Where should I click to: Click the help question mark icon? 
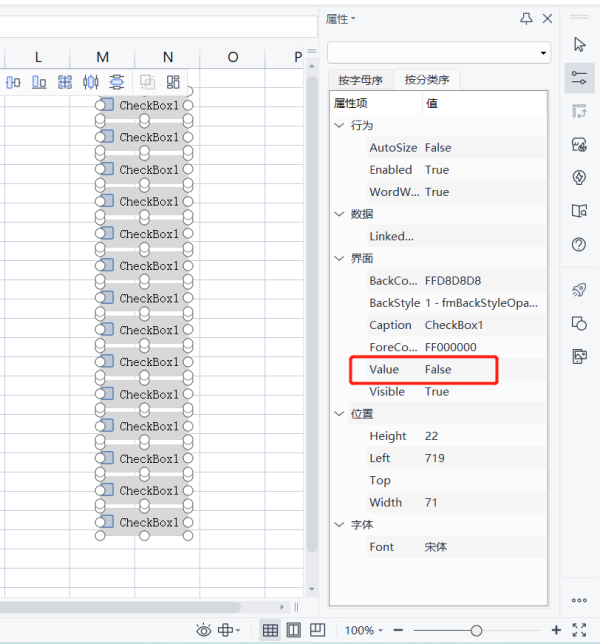click(x=579, y=244)
